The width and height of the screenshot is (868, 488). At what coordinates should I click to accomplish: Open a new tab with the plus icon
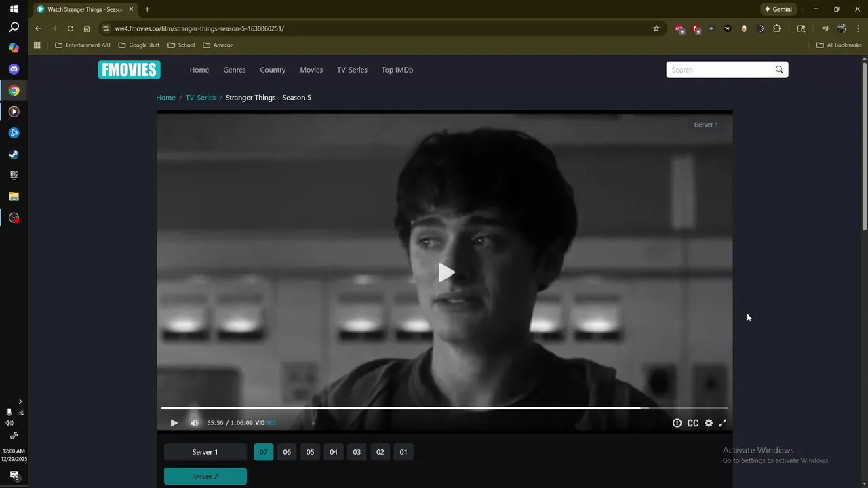pos(147,9)
